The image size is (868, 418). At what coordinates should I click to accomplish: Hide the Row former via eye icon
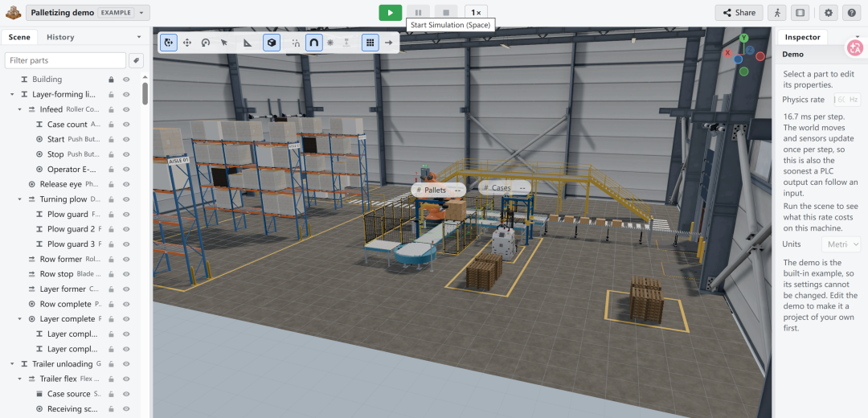point(126,259)
